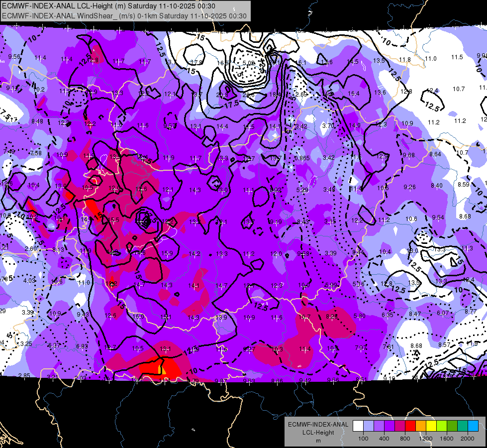487x448 pixels.
Task: Click the light lavender legend swatch
Action: [369, 426]
